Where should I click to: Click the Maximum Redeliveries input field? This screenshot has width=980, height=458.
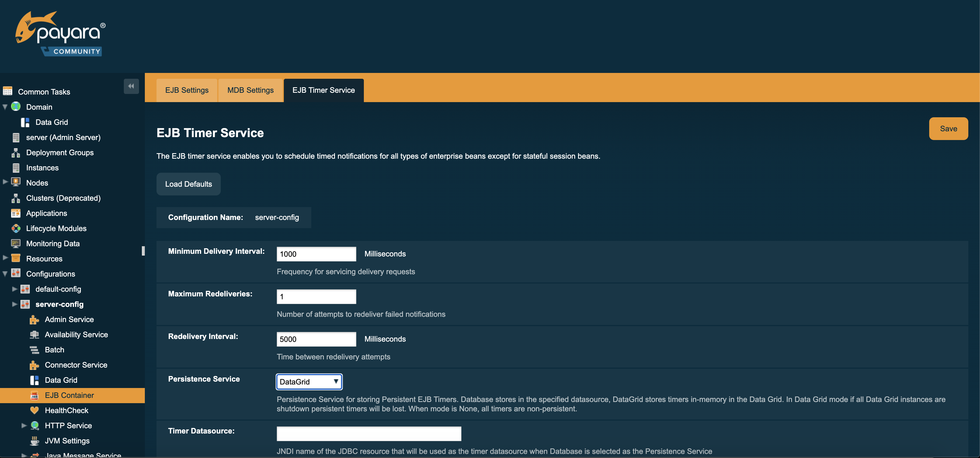coord(316,296)
